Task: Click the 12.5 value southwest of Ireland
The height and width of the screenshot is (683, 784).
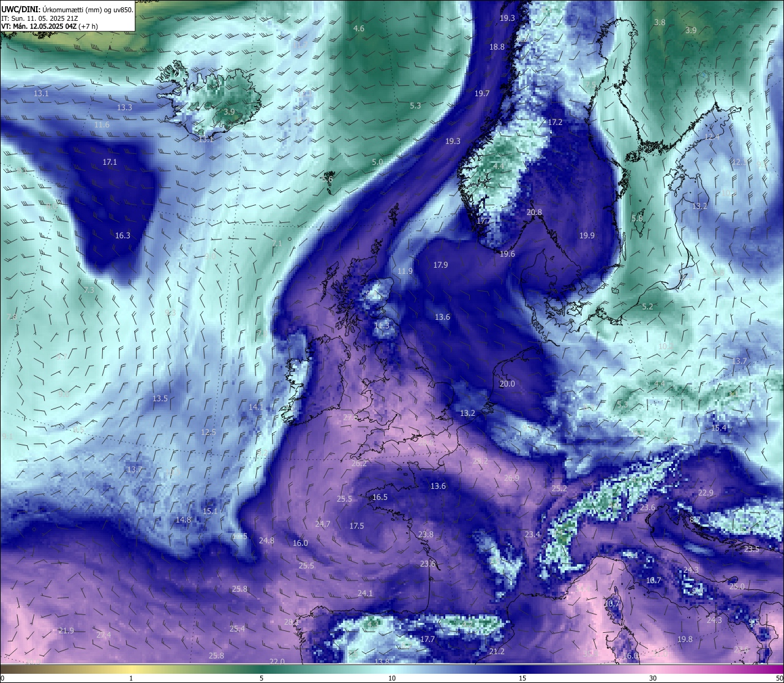Action: [208, 432]
